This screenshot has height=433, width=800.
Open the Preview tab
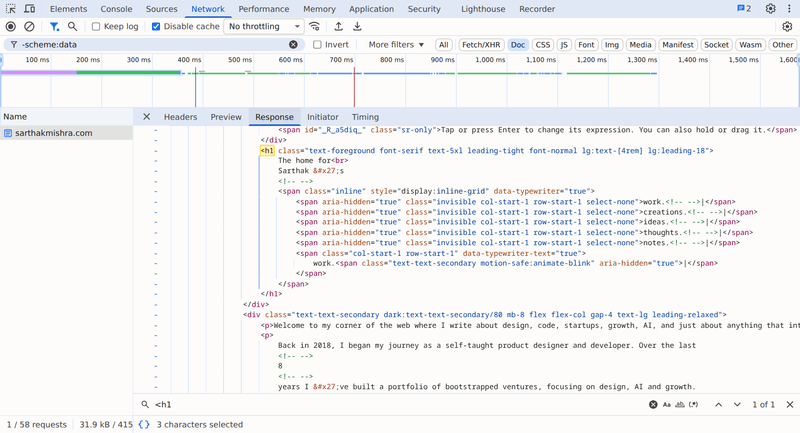(x=226, y=117)
